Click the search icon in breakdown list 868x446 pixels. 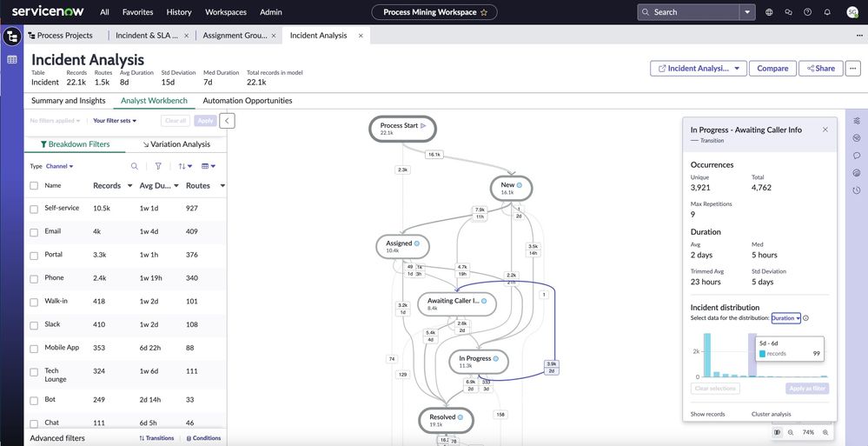pos(135,166)
